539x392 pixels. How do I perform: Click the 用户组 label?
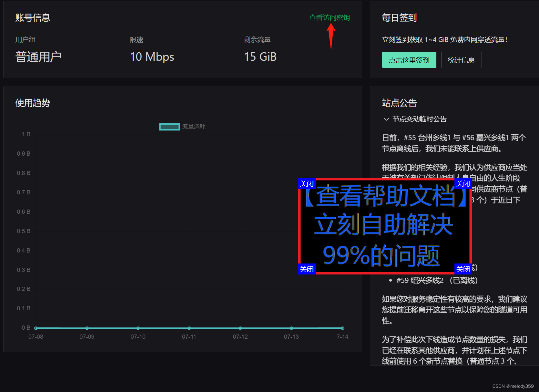point(25,40)
